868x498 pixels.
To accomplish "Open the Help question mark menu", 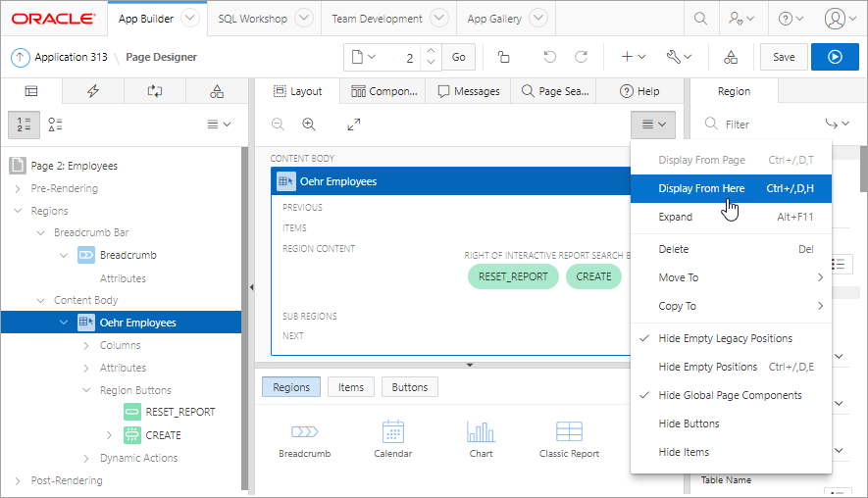I will coord(791,19).
